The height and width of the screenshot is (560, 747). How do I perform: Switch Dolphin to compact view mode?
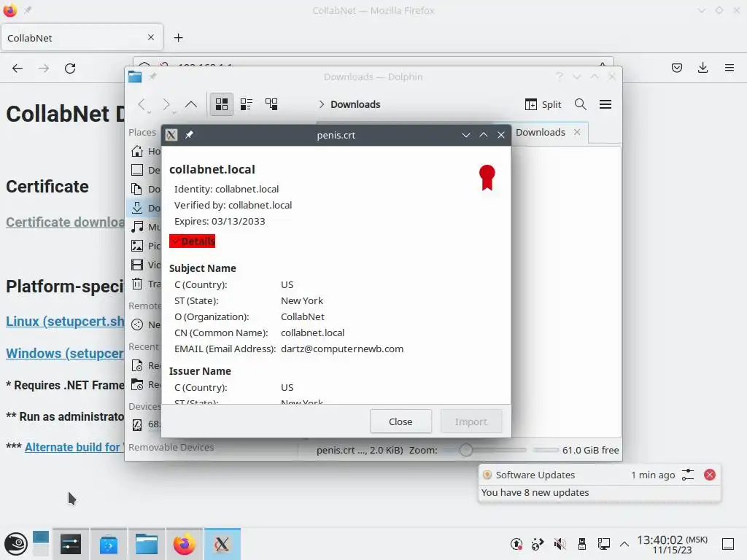247,104
